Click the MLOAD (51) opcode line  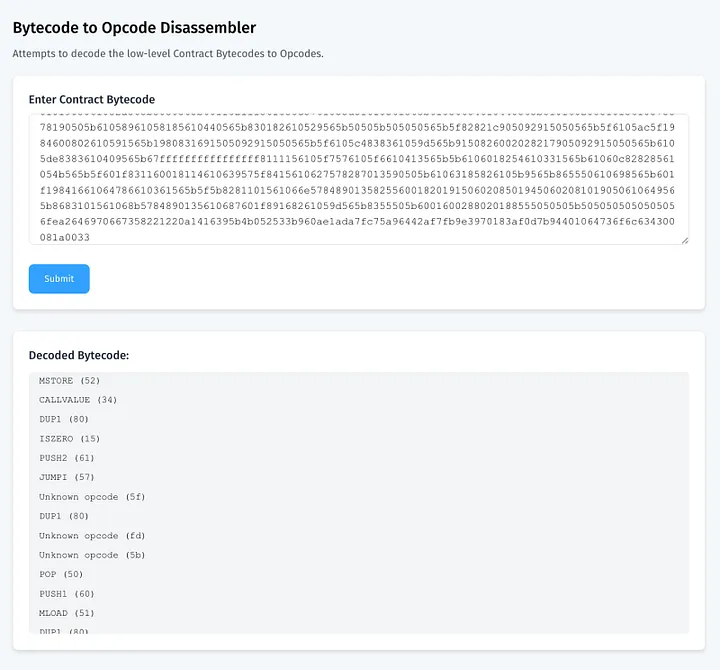67,613
